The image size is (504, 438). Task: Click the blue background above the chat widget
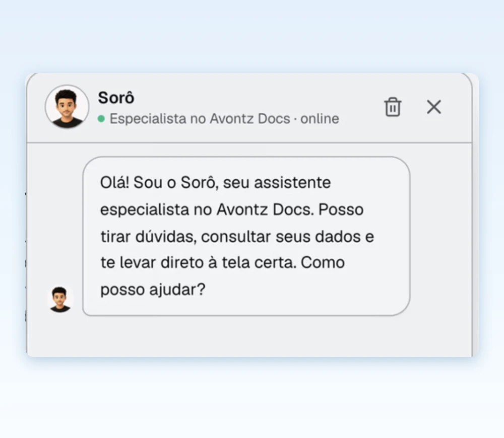click(x=252, y=35)
